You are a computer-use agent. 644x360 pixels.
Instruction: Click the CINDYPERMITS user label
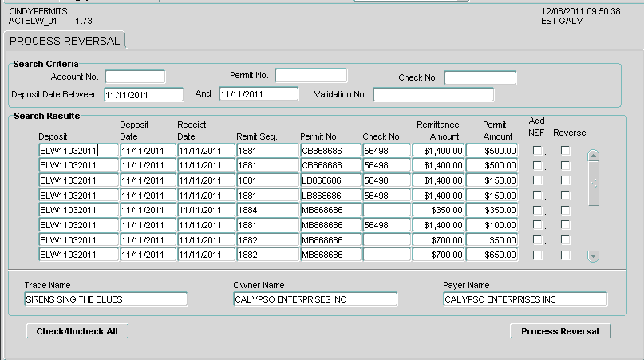click(x=38, y=11)
